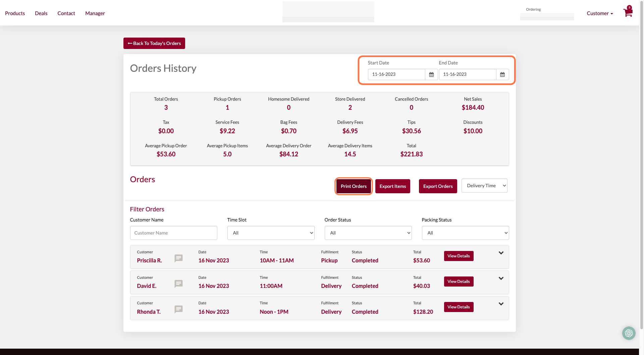Click the Bag Fees value $0.70

click(288, 131)
